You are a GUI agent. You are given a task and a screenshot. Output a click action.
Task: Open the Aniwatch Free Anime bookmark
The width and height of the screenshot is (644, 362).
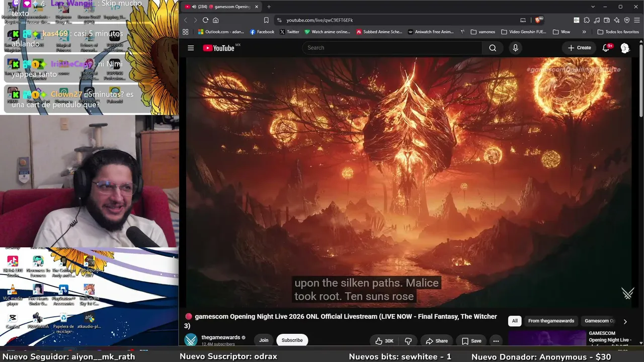[431, 32]
